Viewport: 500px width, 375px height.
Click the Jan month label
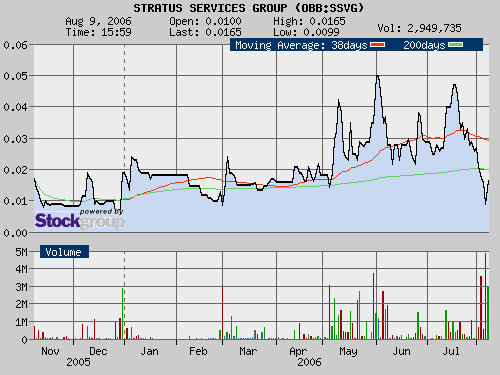pyautogui.click(x=149, y=351)
